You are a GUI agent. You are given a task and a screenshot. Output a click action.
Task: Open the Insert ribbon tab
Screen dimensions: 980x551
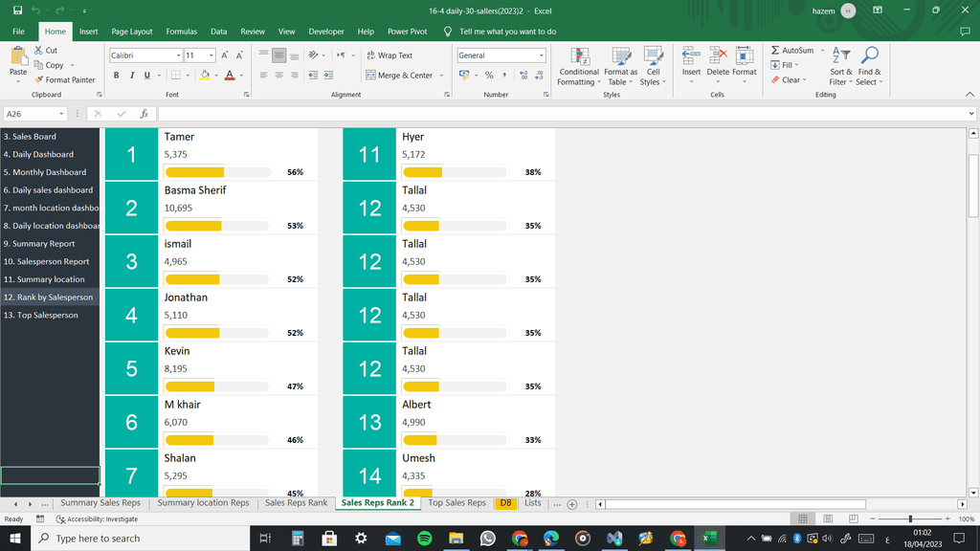89,32
